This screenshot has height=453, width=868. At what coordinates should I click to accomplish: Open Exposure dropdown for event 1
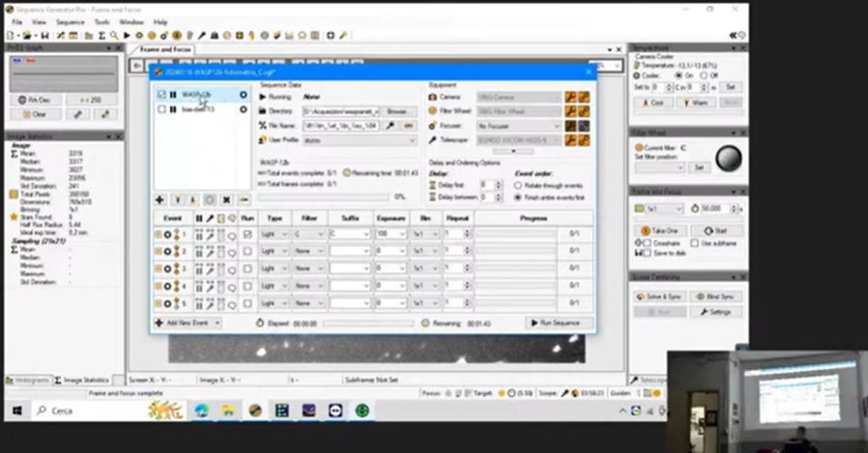coord(391,235)
